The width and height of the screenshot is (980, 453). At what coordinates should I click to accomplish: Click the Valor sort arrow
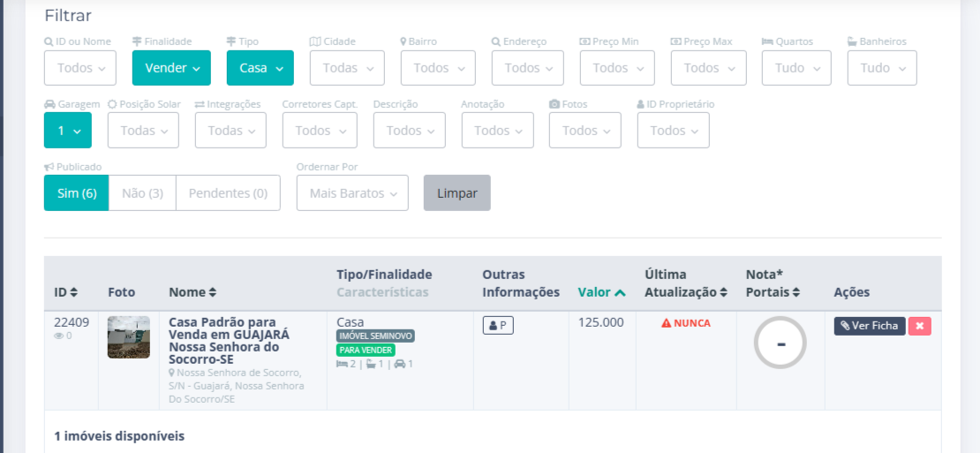tap(621, 292)
